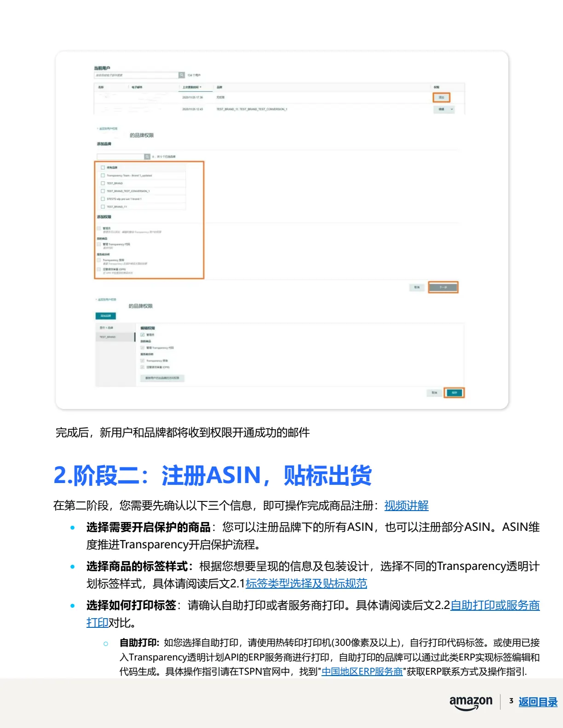Click the bold text 选择如何打印标签
Screen dimensions: 563x728
131,605
